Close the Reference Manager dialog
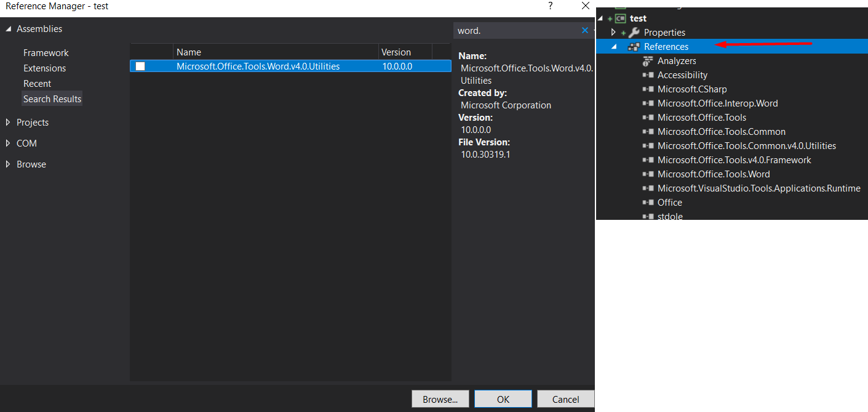 (x=586, y=6)
